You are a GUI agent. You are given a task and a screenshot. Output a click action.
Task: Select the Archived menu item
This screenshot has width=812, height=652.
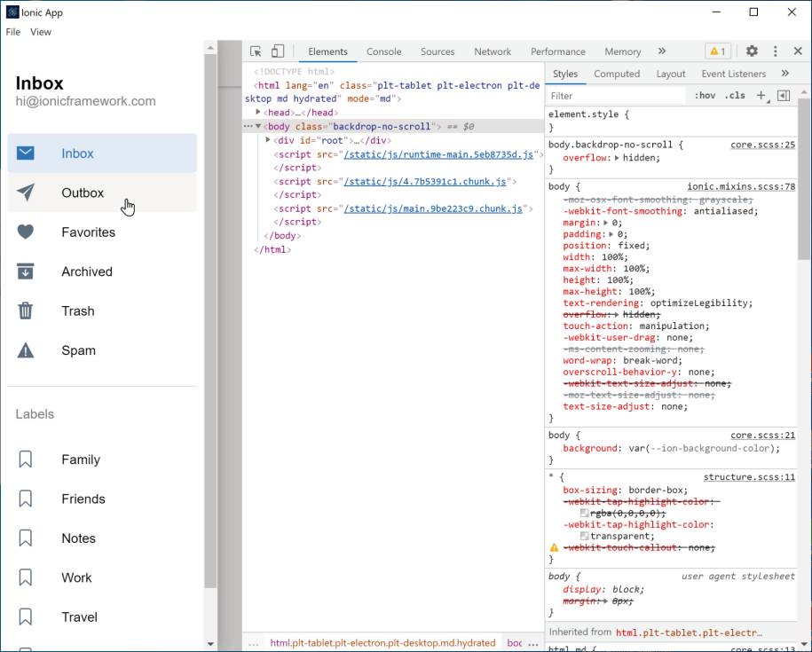pyautogui.click(x=102, y=271)
